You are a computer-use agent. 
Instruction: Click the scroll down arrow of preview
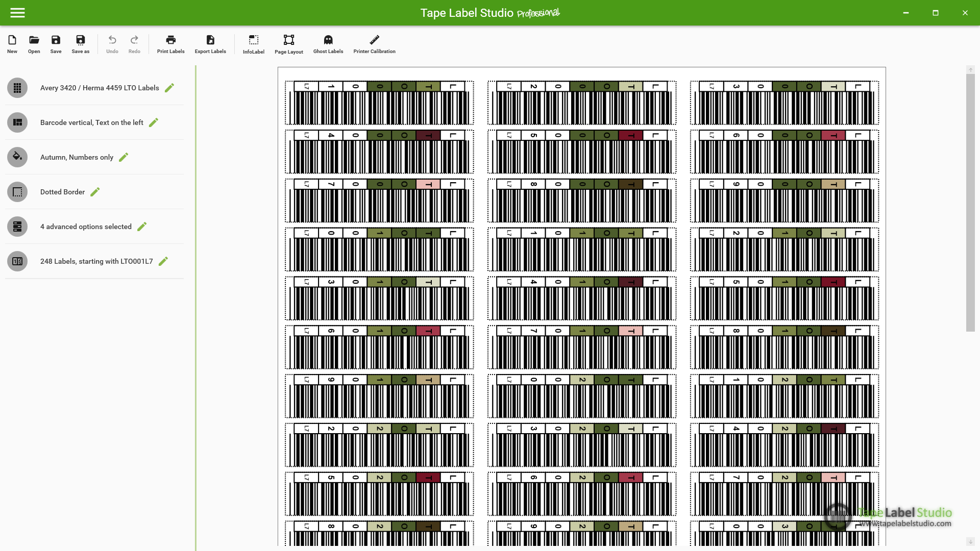coord(970,541)
